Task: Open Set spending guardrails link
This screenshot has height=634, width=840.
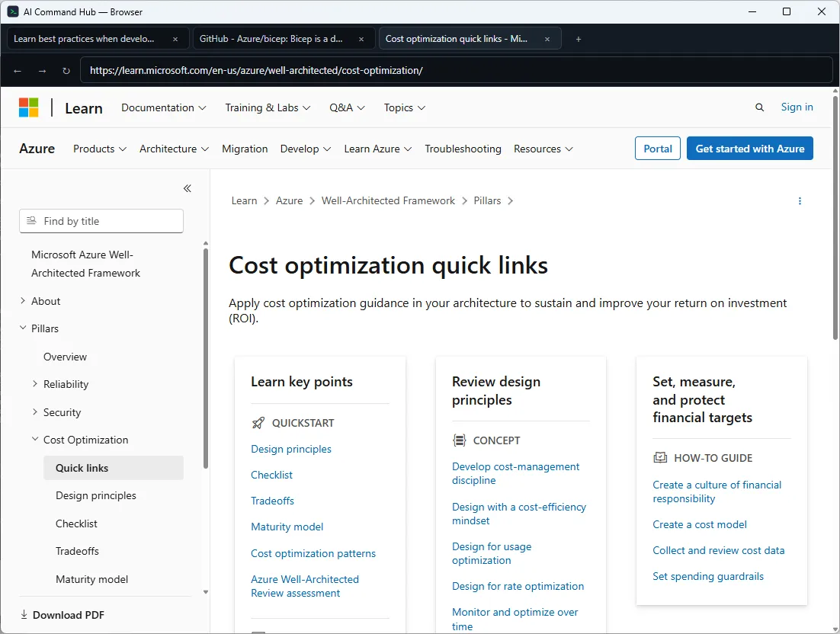Action: pos(707,577)
